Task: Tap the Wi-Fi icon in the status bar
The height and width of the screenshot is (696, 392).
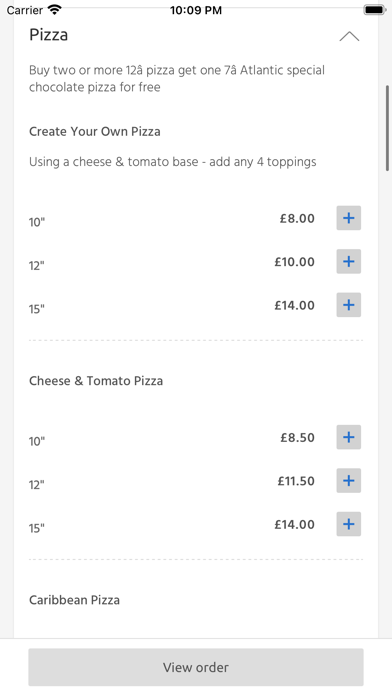Action: coord(55,10)
